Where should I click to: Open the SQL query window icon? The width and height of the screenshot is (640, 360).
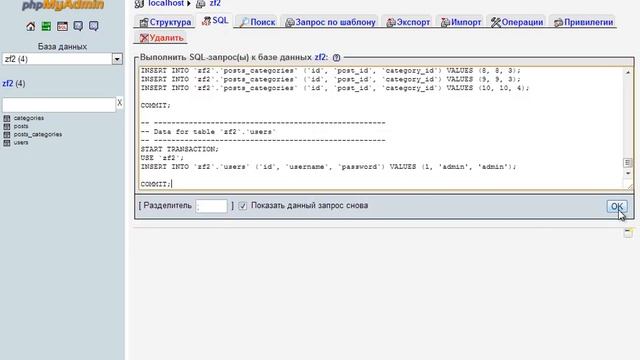62,27
